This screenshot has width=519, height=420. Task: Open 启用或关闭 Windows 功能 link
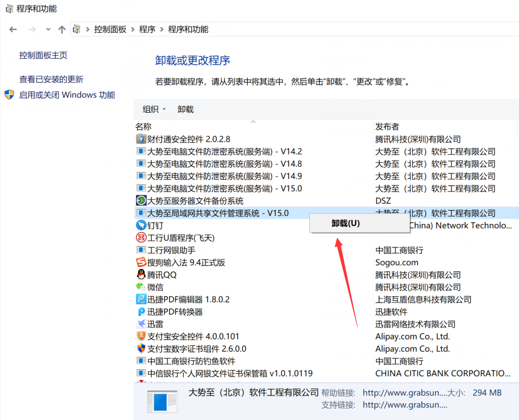[x=67, y=95]
